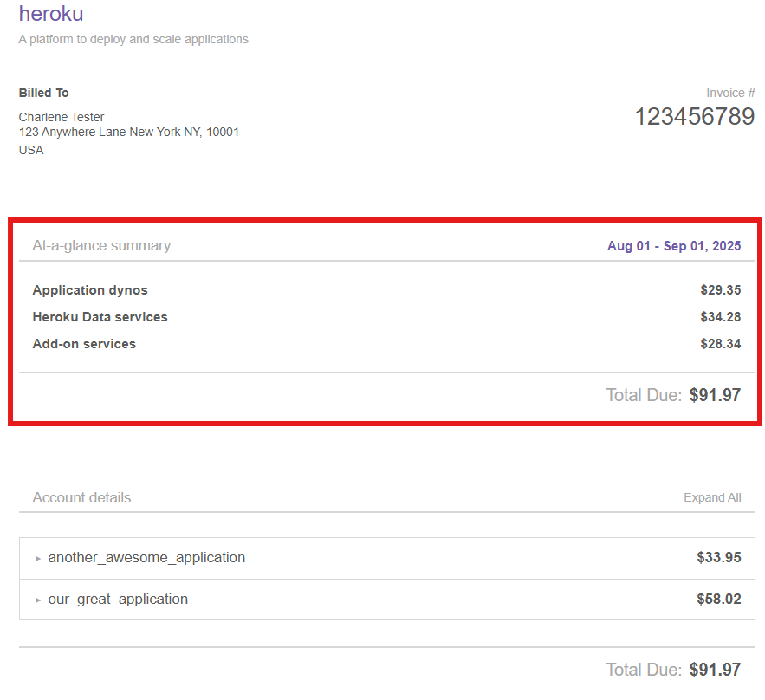The image size is (765, 700).
Task: Click the Add-on services label
Action: point(84,344)
